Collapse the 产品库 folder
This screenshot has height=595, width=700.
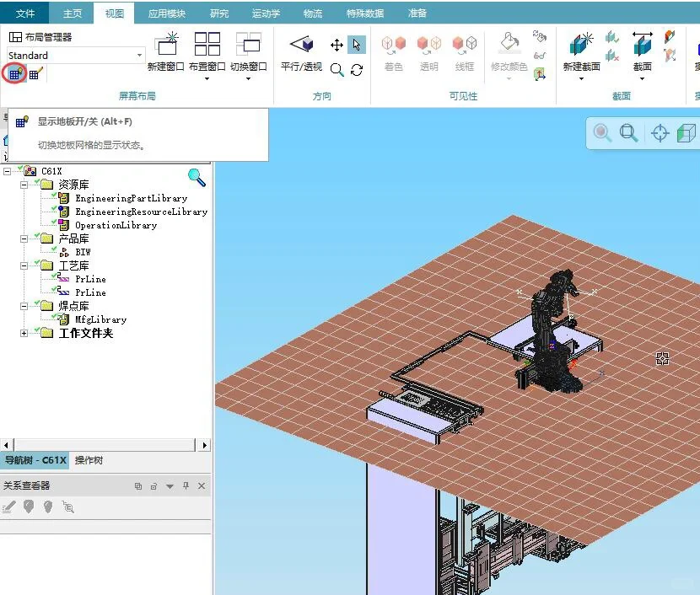point(24,239)
